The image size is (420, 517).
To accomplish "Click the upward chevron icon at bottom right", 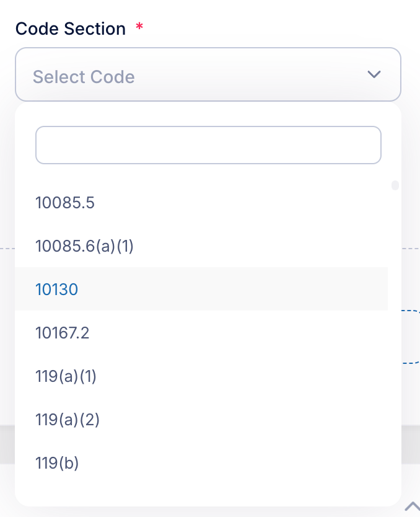I will 412,506.
